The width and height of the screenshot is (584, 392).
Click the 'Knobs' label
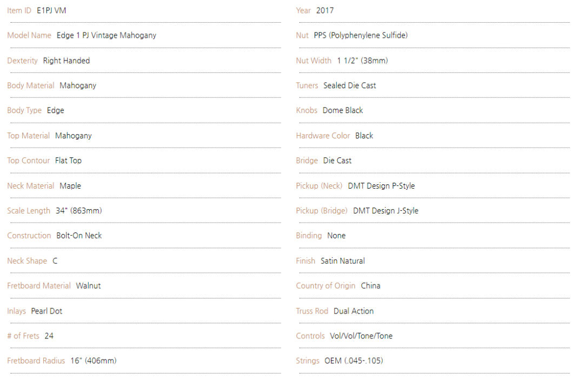coord(307,110)
